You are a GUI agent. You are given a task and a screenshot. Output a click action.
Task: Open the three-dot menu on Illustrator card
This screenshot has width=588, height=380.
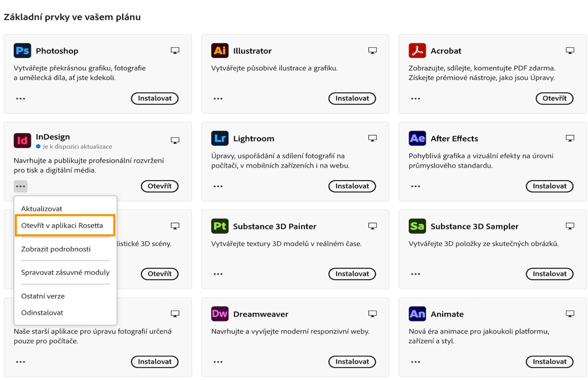click(x=218, y=99)
